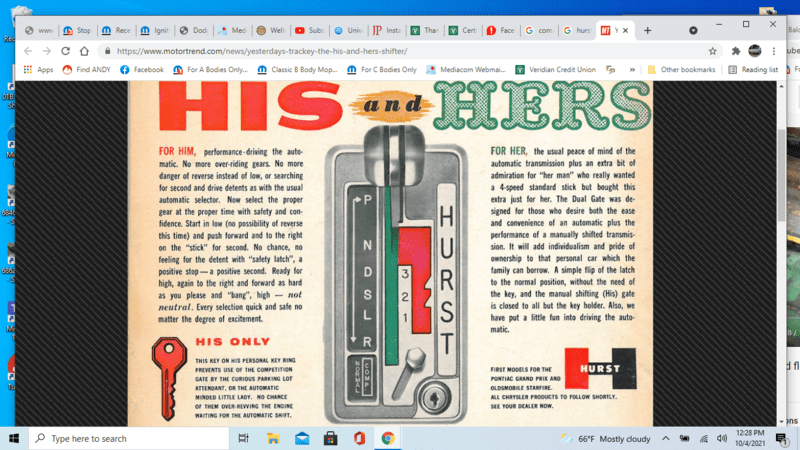Switch to the Med tab
800x450 pixels.
233,31
